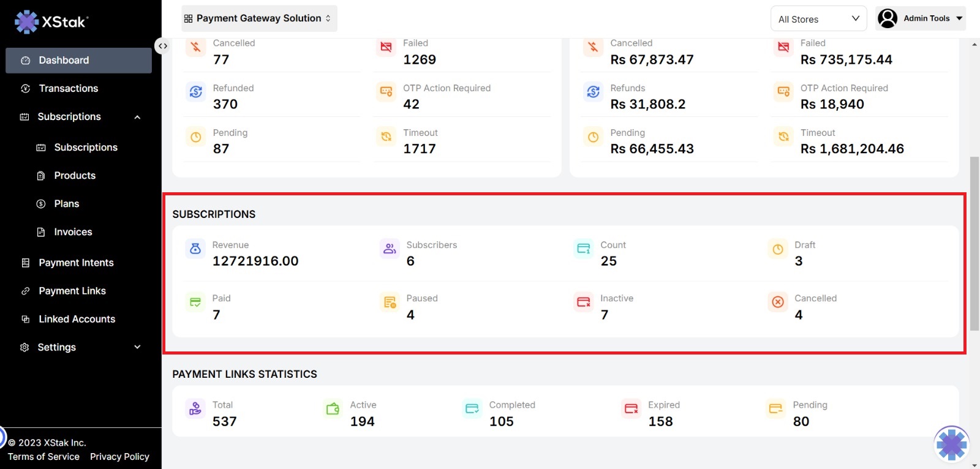Image resolution: width=980 pixels, height=469 pixels.
Task: Open the Payment Gateway Solution switcher
Action: (x=259, y=18)
